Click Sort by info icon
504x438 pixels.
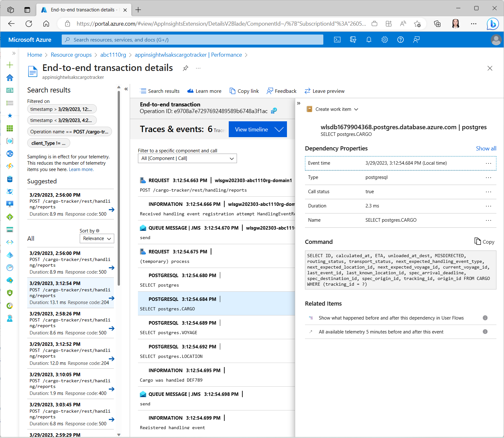(x=97, y=231)
